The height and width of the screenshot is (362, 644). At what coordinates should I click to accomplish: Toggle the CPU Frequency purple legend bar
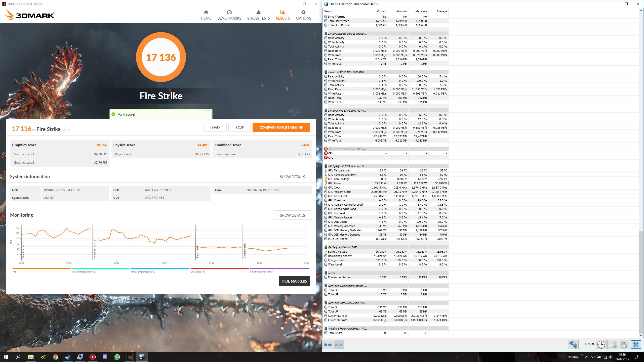point(279,269)
